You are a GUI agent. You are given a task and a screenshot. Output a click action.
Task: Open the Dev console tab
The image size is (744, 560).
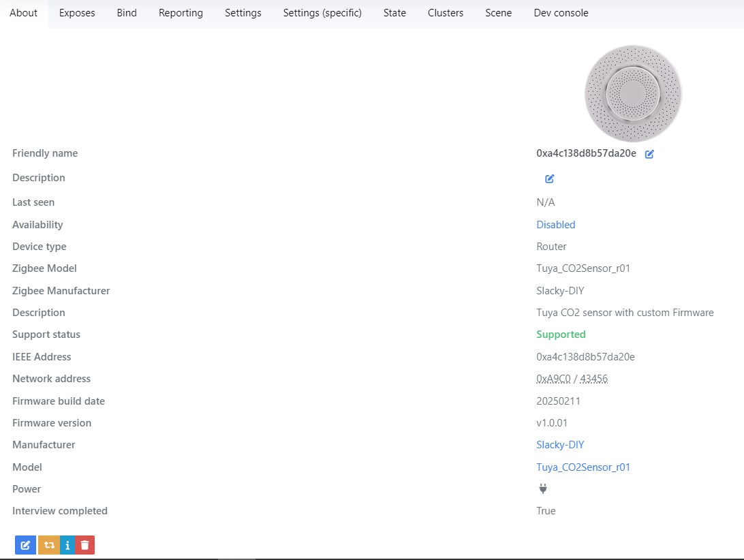coord(561,14)
